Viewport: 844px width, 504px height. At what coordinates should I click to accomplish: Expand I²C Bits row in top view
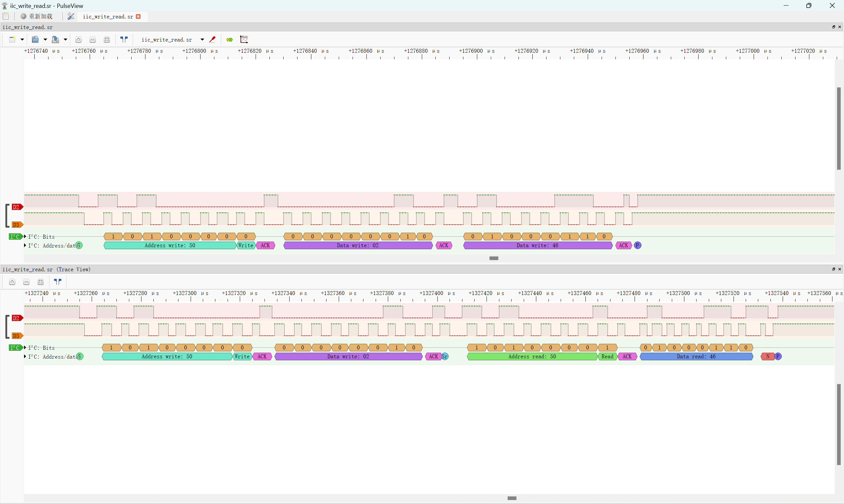pos(25,236)
